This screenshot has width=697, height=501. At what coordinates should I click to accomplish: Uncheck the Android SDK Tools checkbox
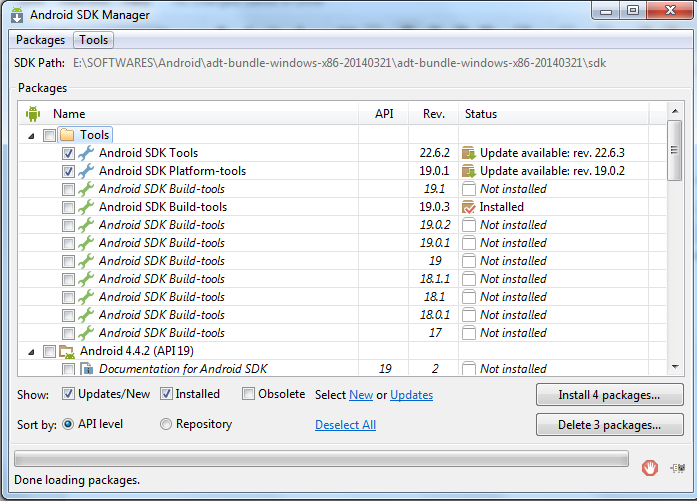click(x=68, y=153)
